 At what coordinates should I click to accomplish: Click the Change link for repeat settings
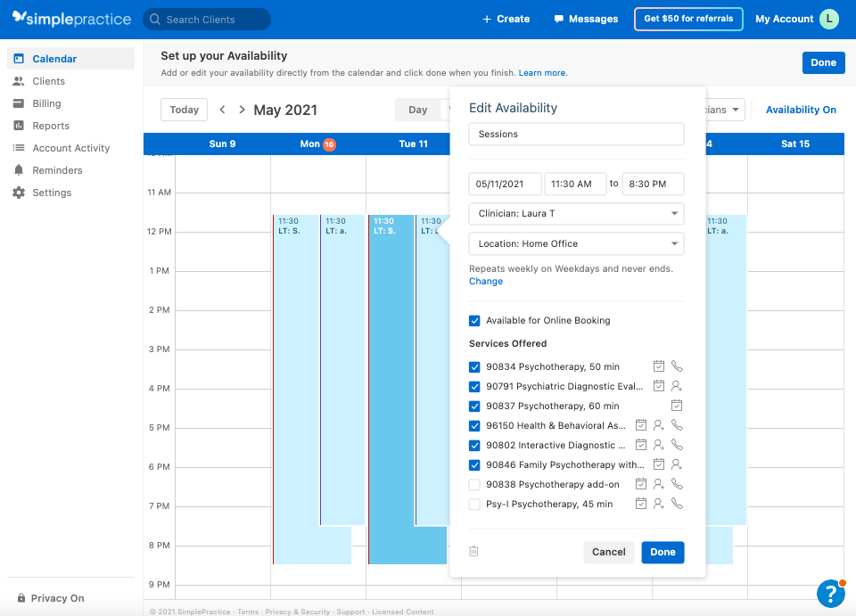pos(485,281)
